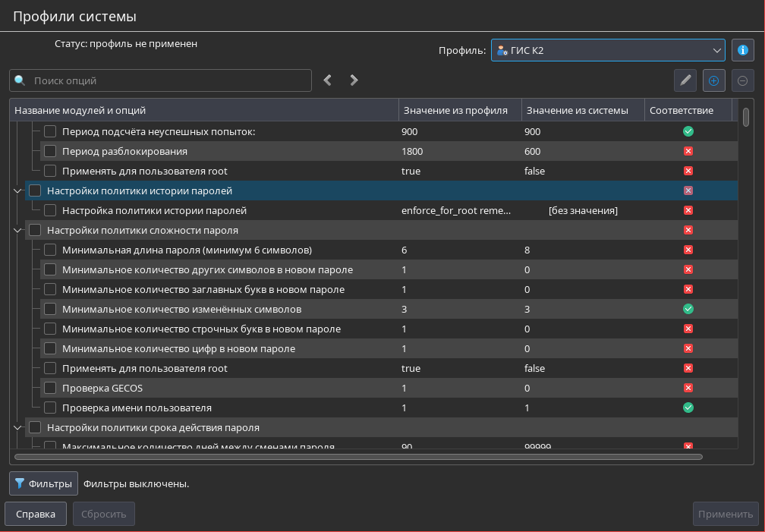The image size is (765, 532).
Task: Click the horizontal scrollbar under the table
Action: (x=358, y=457)
